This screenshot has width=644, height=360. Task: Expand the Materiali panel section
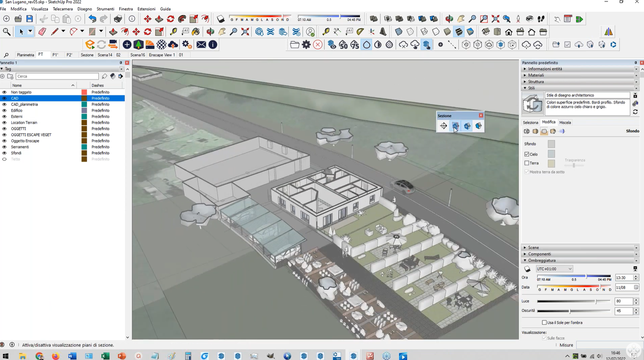pyautogui.click(x=536, y=75)
